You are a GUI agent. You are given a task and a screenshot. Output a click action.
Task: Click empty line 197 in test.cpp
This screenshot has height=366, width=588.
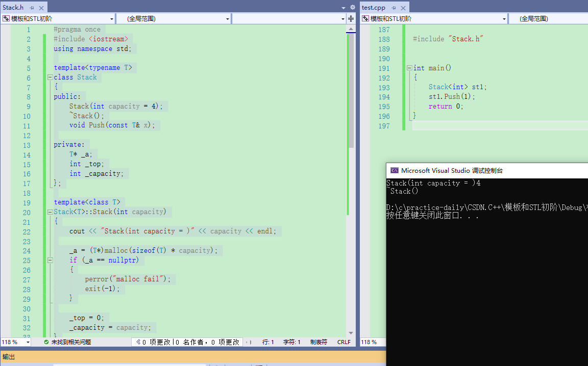(500, 126)
